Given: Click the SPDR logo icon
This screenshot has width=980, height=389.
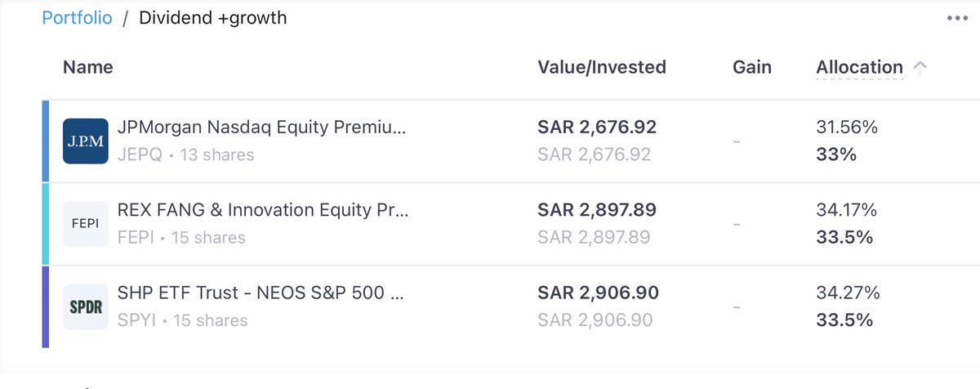Looking at the screenshot, I should tap(86, 306).
